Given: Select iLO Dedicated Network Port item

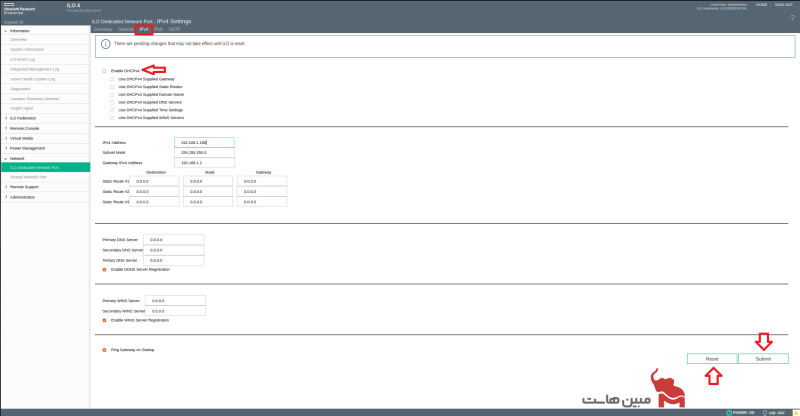Looking at the screenshot, I should click(45, 167).
